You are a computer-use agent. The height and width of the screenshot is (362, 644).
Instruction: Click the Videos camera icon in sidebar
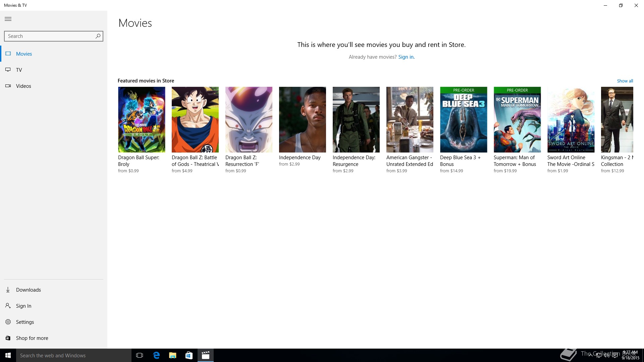click(x=8, y=86)
